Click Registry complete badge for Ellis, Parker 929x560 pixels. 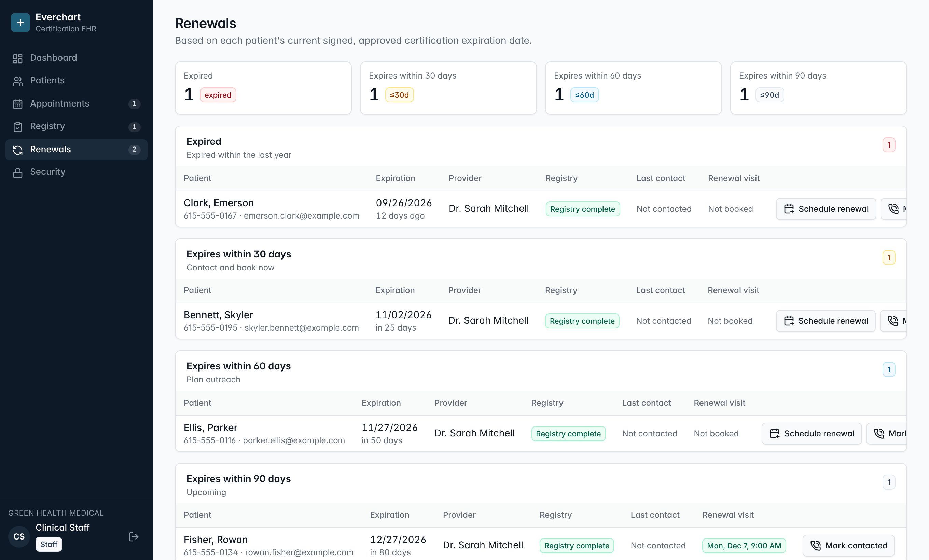click(568, 433)
